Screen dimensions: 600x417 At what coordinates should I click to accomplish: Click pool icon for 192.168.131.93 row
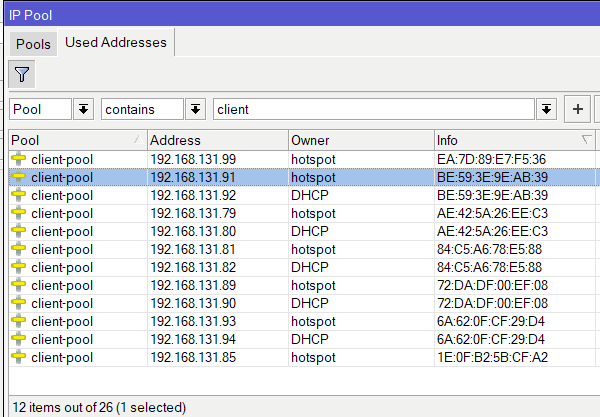[19, 321]
